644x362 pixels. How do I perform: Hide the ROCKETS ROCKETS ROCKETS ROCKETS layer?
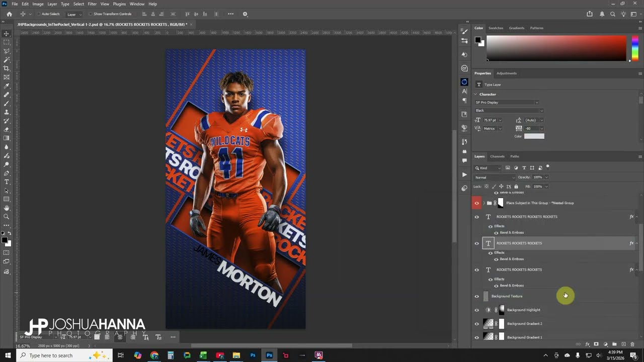(x=477, y=217)
